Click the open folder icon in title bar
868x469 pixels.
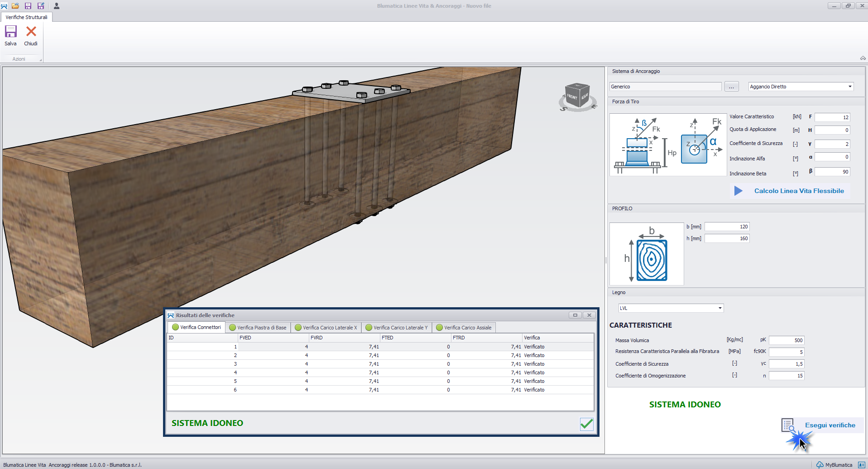(x=15, y=6)
